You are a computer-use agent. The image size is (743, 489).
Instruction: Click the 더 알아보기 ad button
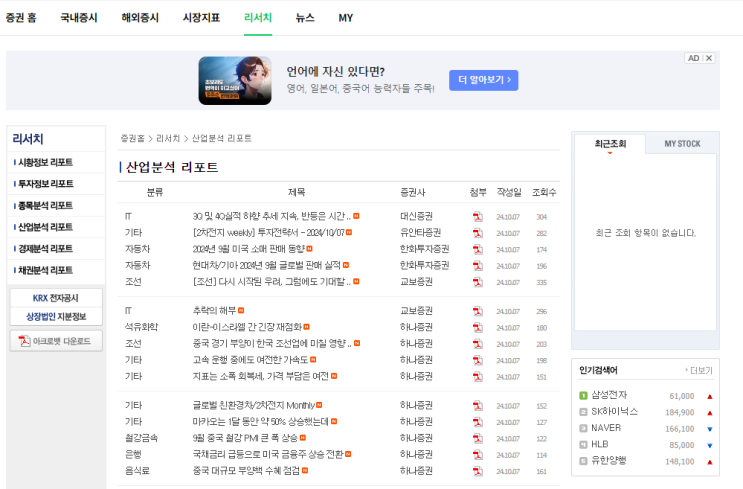point(483,80)
